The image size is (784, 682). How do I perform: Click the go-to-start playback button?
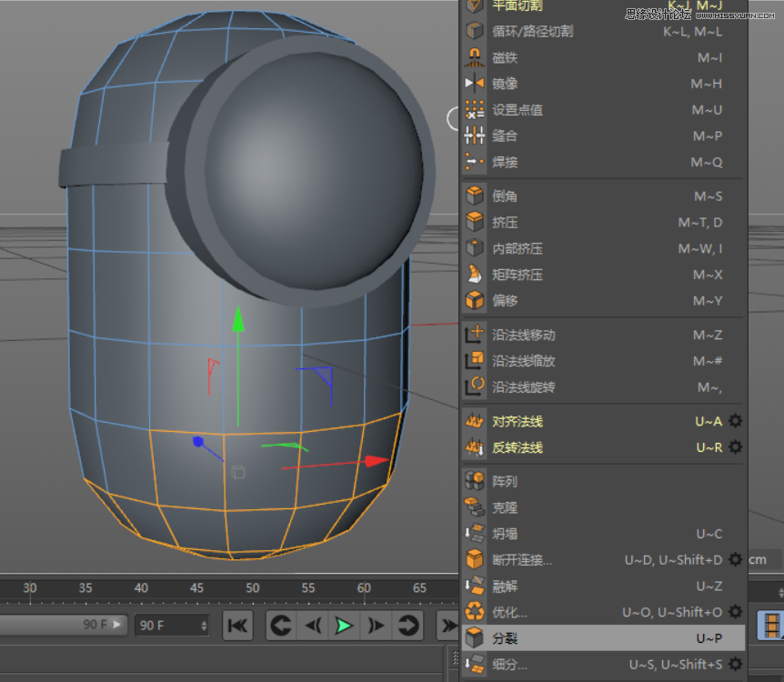pyautogui.click(x=237, y=625)
